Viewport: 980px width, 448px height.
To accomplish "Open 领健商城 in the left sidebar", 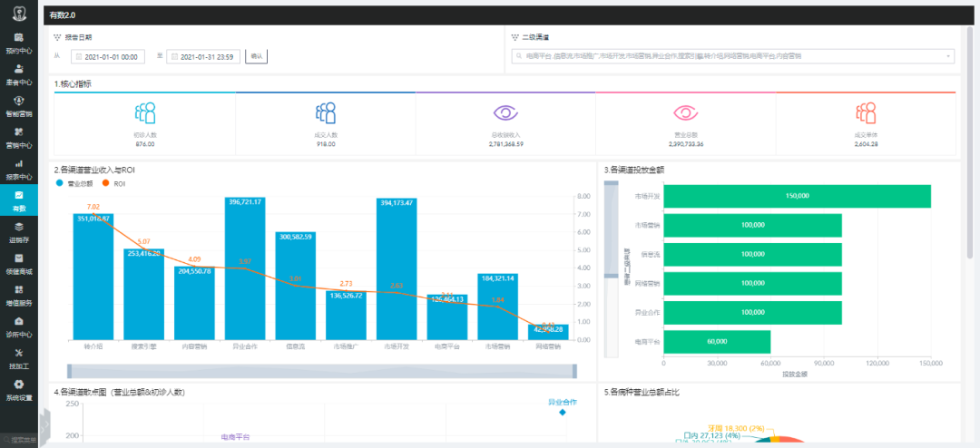I will 19,264.
